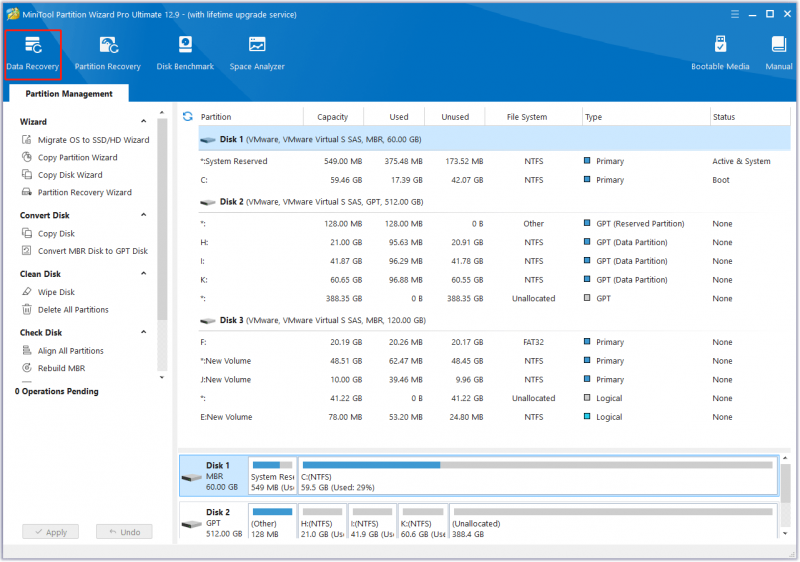Sort by the Capacity column header

[333, 116]
